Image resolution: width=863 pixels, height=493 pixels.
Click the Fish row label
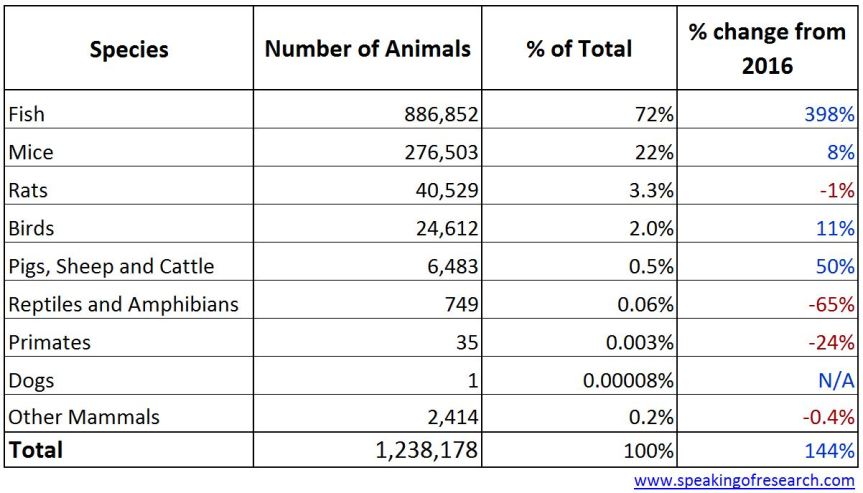click(27, 114)
